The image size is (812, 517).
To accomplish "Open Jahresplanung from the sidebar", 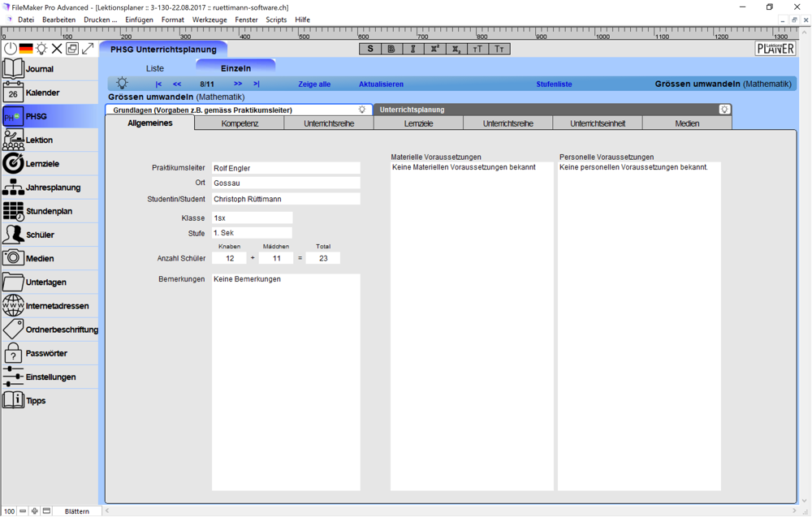I will (x=50, y=187).
